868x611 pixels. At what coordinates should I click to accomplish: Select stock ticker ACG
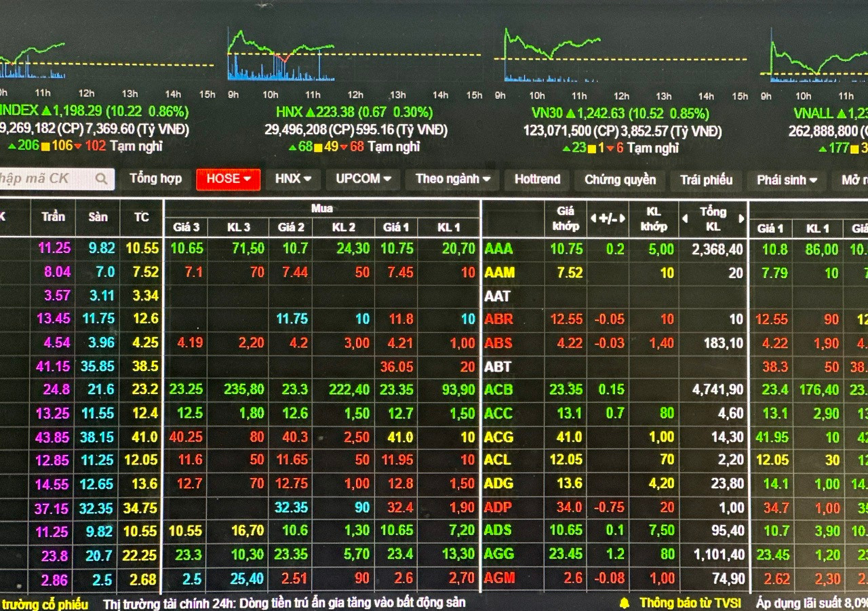coord(499,437)
